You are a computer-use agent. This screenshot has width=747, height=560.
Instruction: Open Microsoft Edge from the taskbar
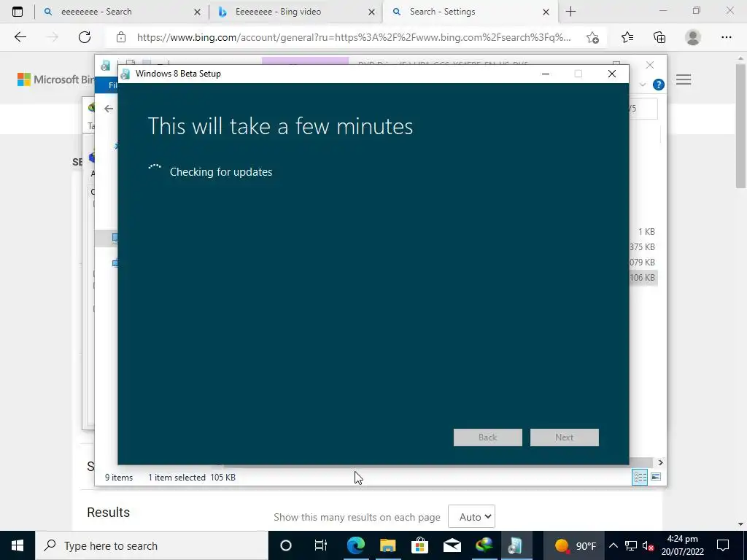tap(355, 545)
